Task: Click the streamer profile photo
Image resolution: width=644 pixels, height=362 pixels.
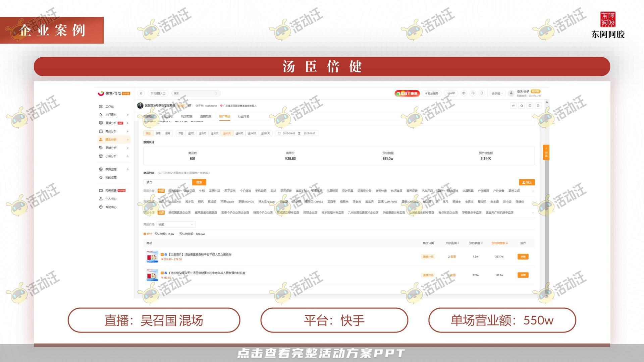Action: pos(140,106)
